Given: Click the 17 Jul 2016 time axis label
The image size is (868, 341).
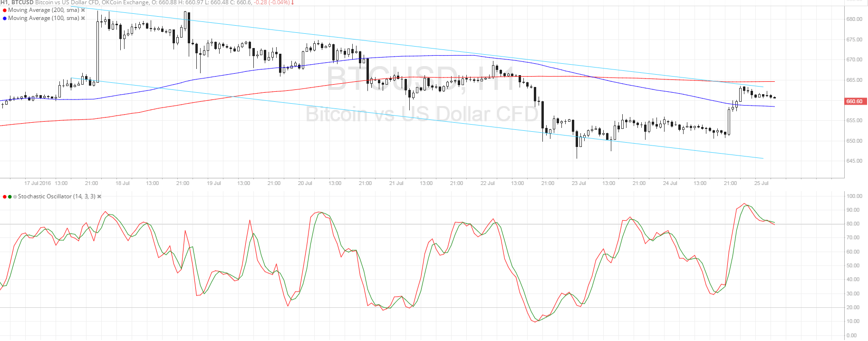Looking at the screenshot, I should (38, 183).
